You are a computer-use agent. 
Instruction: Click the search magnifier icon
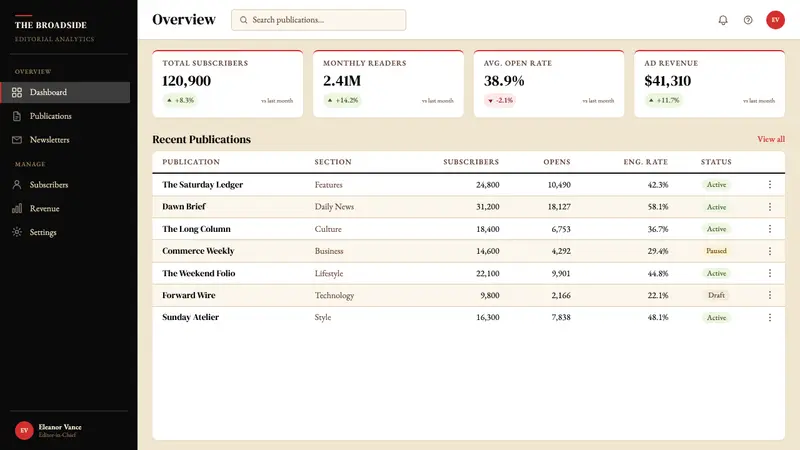pos(243,20)
